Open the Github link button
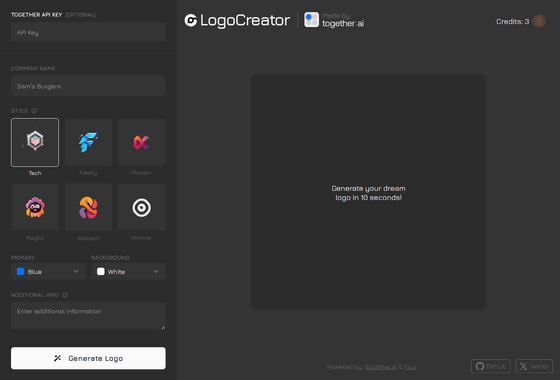 [491, 366]
